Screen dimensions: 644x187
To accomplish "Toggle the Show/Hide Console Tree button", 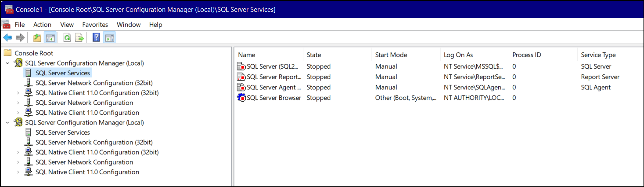I will tap(50, 38).
